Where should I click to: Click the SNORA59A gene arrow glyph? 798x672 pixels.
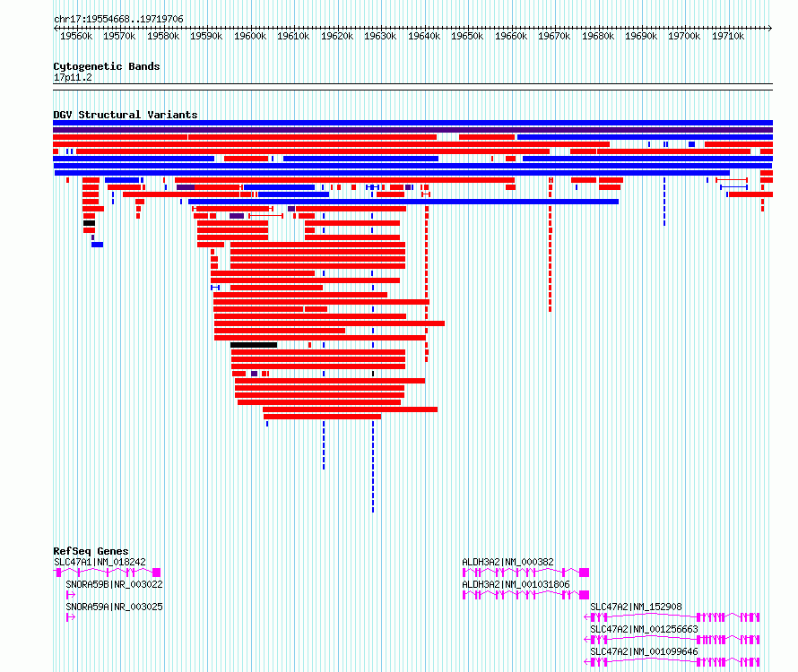coord(71,617)
